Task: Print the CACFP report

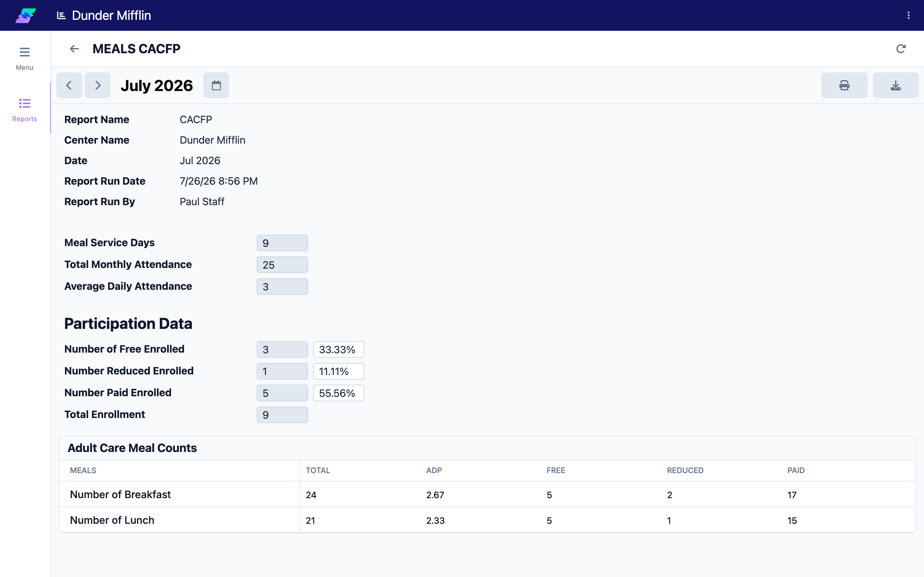Action: point(844,85)
